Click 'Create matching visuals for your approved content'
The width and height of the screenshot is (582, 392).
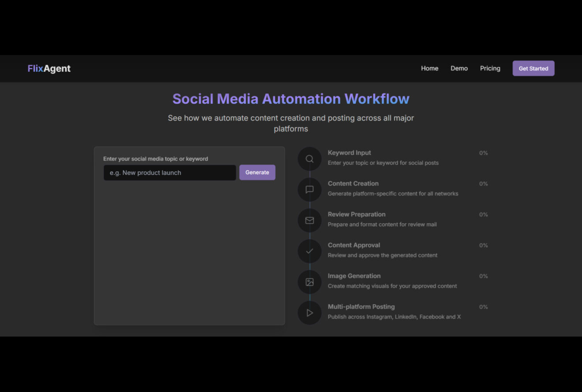pos(392,286)
